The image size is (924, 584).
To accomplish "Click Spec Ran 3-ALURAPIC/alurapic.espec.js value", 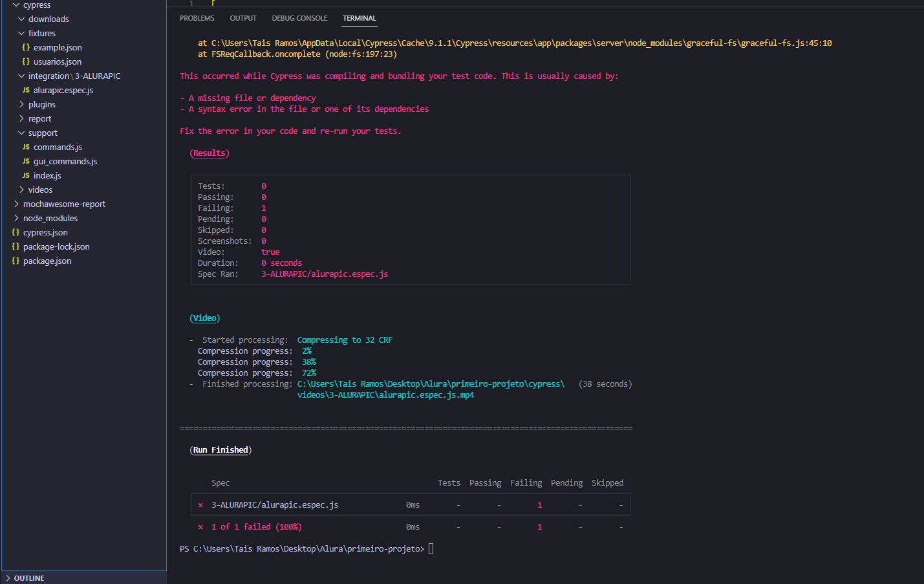I will tap(325, 274).
